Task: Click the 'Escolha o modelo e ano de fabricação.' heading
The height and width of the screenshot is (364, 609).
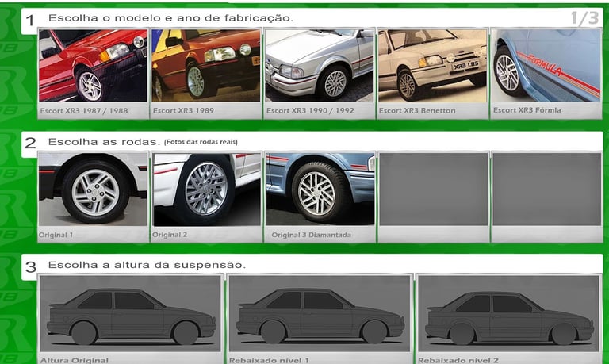Action: [171, 18]
